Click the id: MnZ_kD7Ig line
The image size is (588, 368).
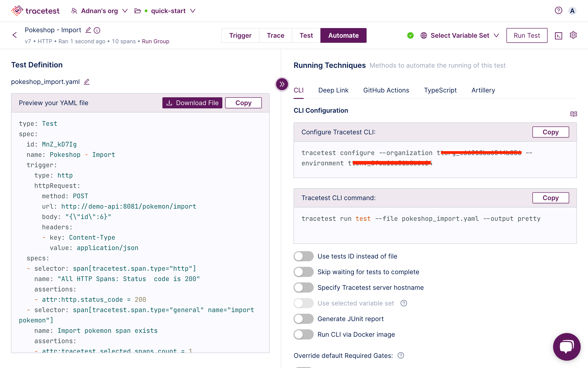[x=51, y=144]
